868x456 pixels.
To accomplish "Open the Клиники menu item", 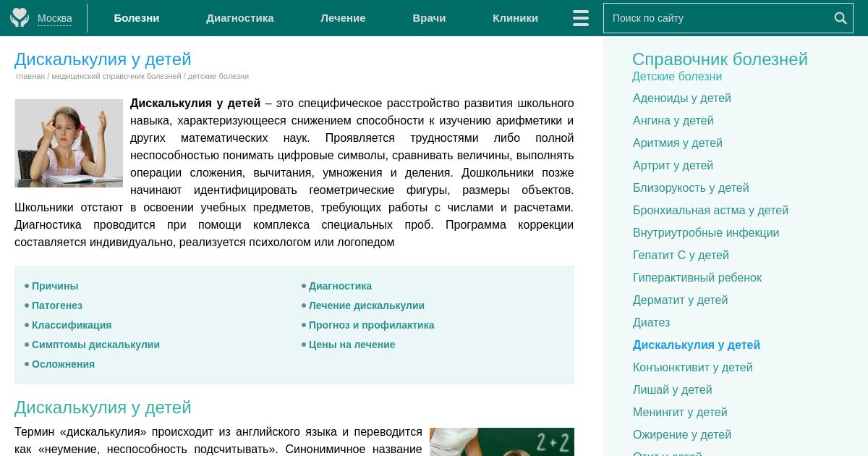I will point(515,18).
